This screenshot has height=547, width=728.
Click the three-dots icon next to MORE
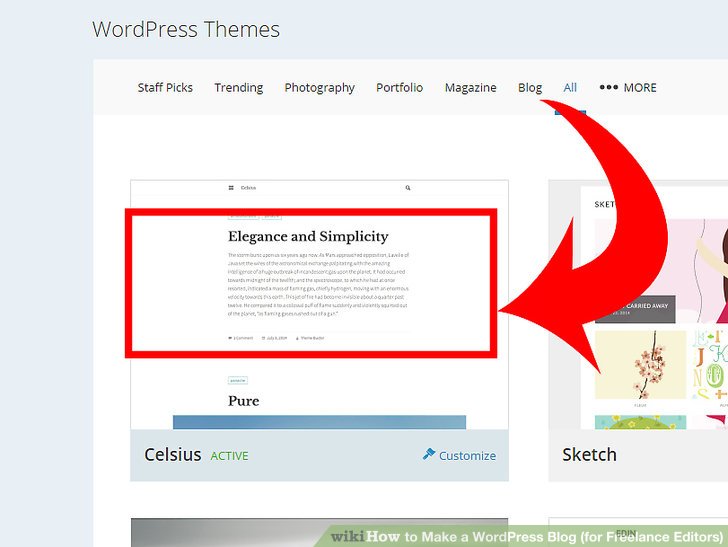click(608, 87)
